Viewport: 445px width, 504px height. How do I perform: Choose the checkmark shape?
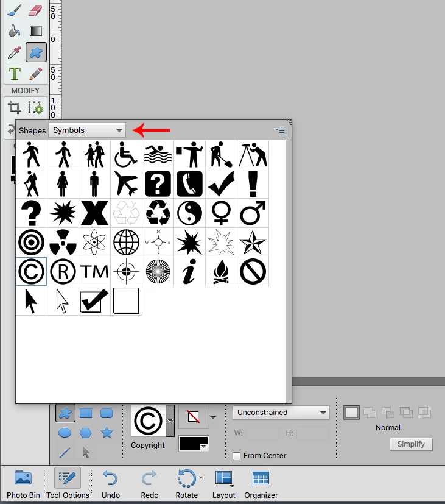click(x=221, y=183)
